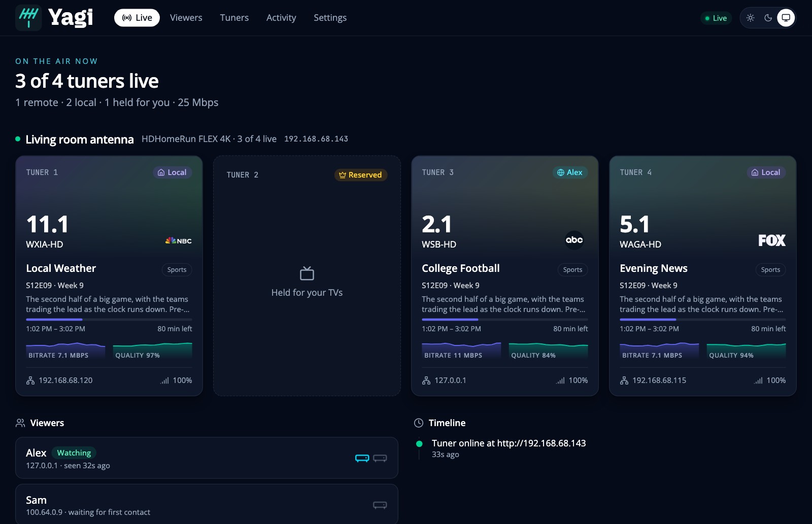This screenshot has width=812, height=524.
Task: Open the Viewers tab
Action: pyautogui.click(x=186, y=18)
